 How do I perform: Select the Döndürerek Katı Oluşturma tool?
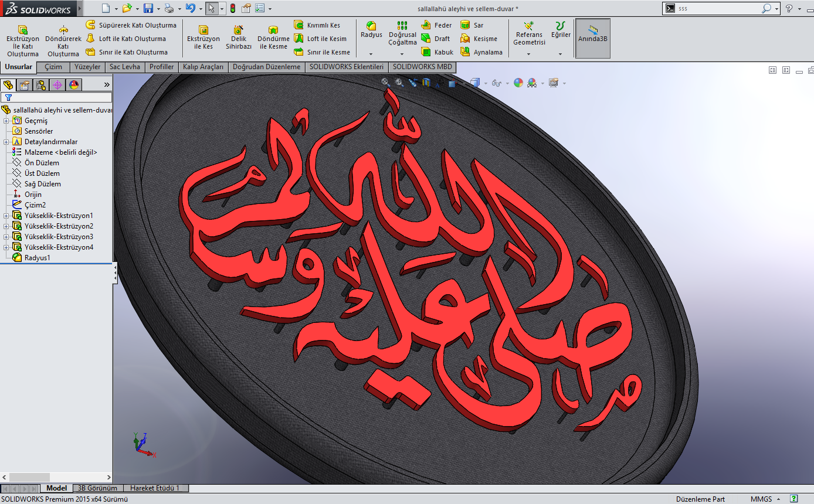(63, 40)
